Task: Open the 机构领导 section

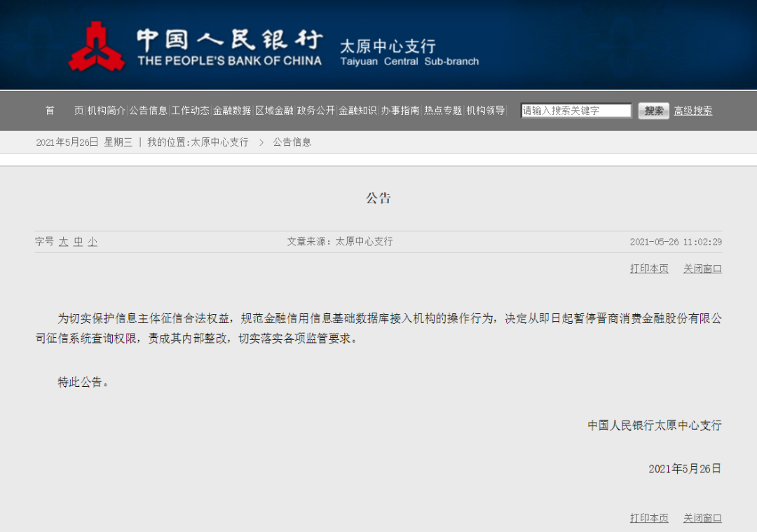Action: (x=484, y=110)
